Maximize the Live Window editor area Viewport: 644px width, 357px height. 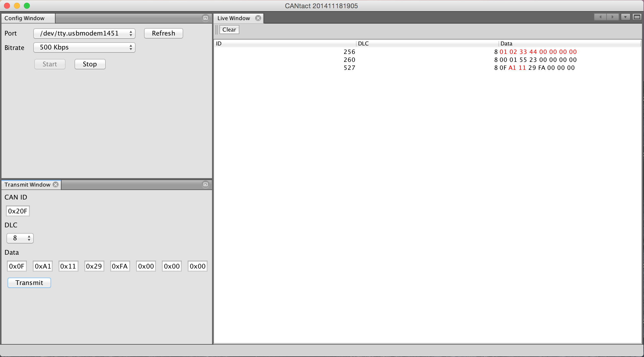(637, 17)
